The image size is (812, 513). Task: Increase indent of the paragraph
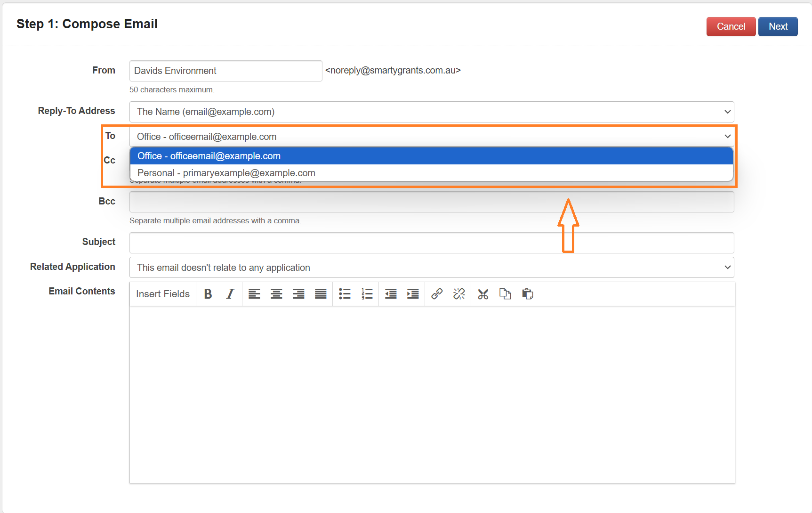(x=413, y=294)
